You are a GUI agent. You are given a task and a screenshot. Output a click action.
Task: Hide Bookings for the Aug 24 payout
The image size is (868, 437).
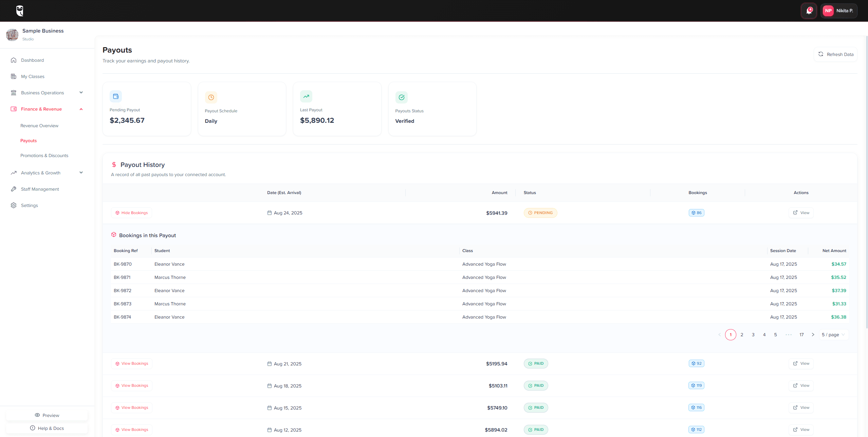pos(131,213)
